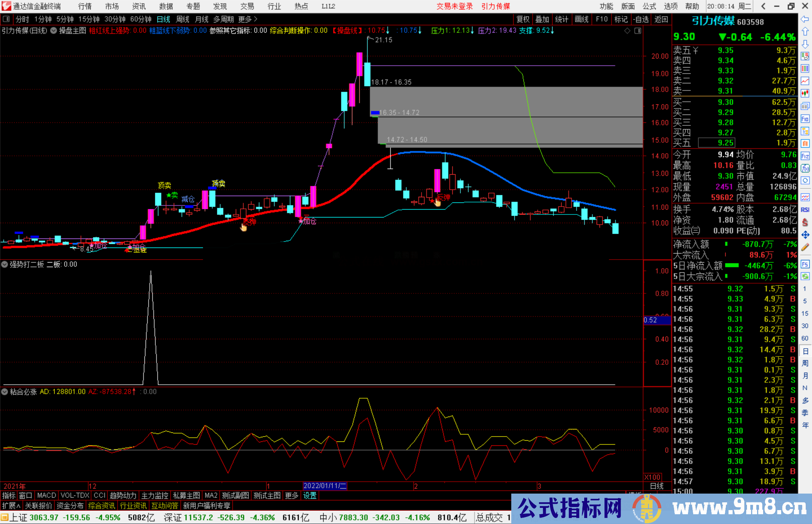Click the F10 company info sidebar icon
The width and height of the screenshot is (812, 524).
click(805, 119)
